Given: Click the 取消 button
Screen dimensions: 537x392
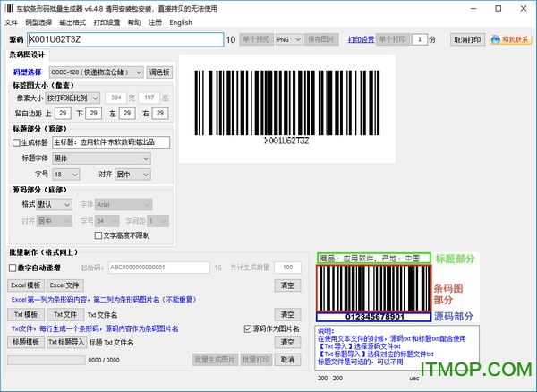Looking at the screenshot, I should (287, 360).
